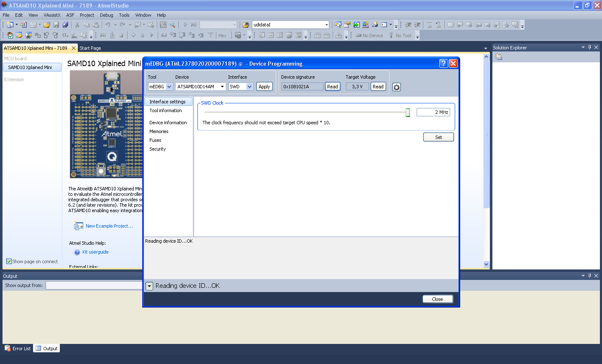Toggle Show page on connect checkbox
Image resolution: width=602 pixels, height=364 pixels.
(9, 261)
